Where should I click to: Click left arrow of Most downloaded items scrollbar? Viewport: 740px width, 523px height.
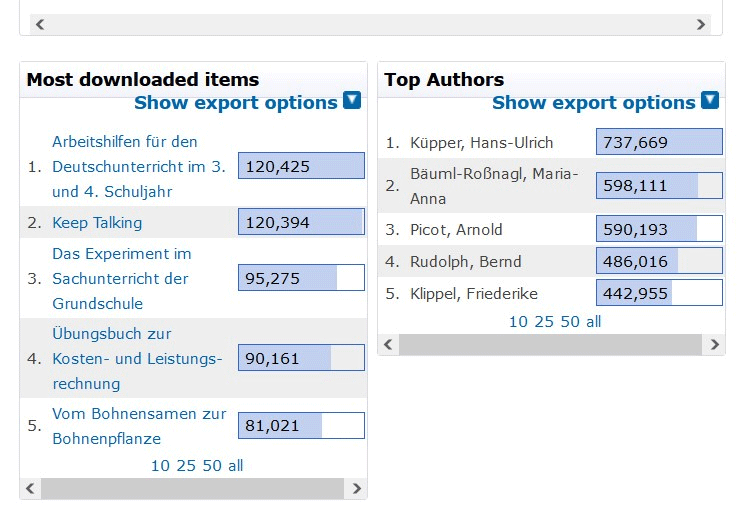click(30, 488)
